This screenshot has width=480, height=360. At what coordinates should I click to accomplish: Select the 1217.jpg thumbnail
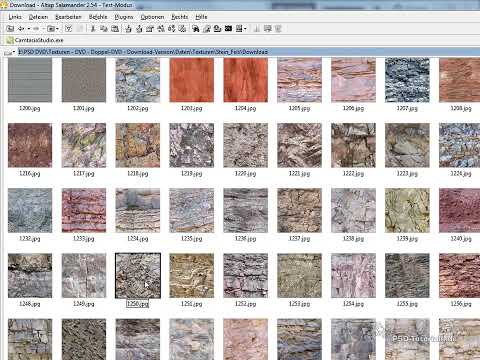[x=84, y=145]
